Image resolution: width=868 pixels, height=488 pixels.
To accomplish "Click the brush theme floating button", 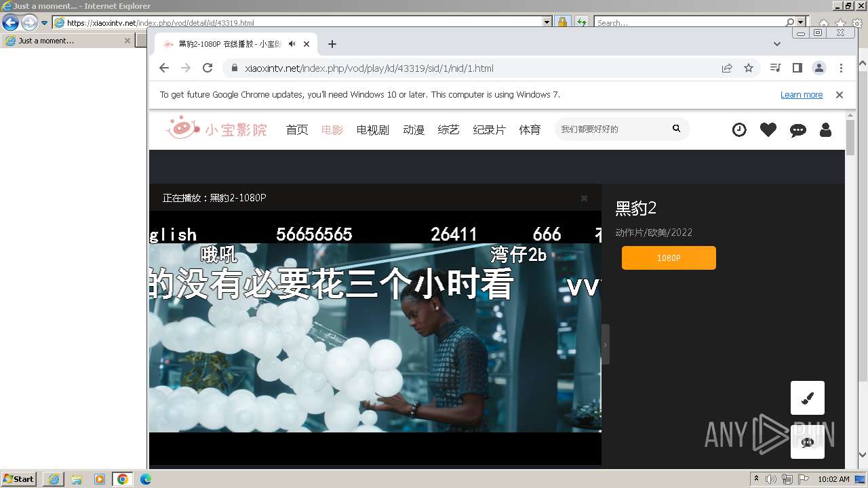I will (x=808, y=398).
